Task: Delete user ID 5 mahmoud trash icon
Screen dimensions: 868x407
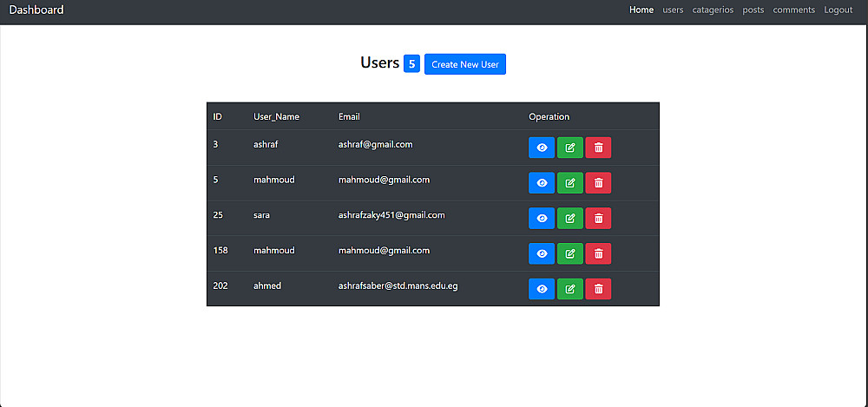Action: (x=598, y=183)
